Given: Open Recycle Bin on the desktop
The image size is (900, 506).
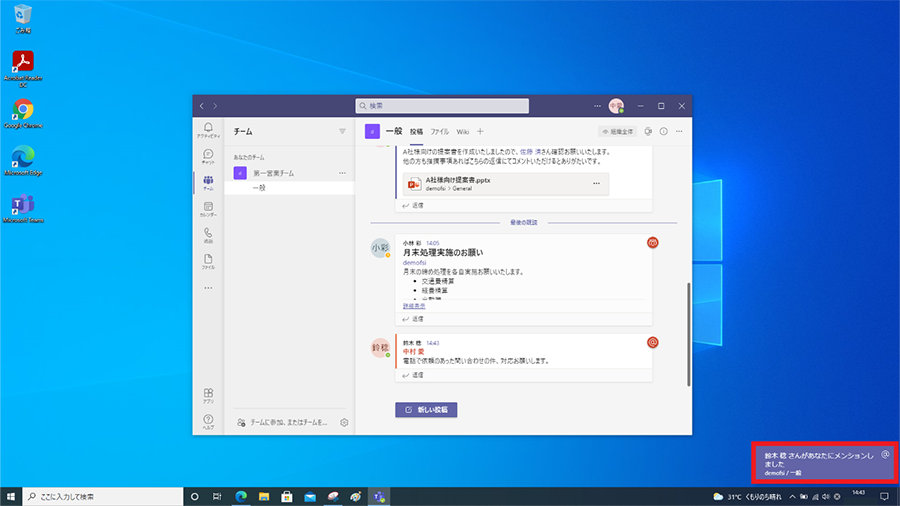Looking at the screenshot, I should pyautogui.click(x=23, y=18).
